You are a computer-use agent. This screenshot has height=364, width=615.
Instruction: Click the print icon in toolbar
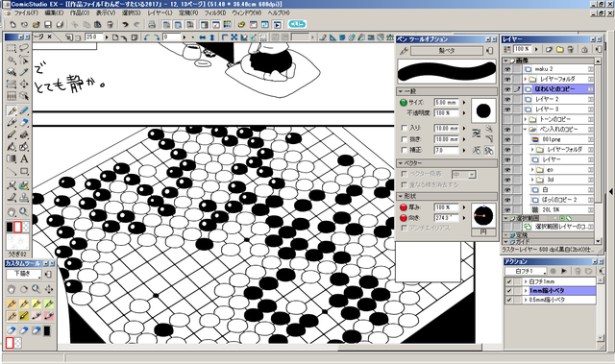click(x=152, y=25)
